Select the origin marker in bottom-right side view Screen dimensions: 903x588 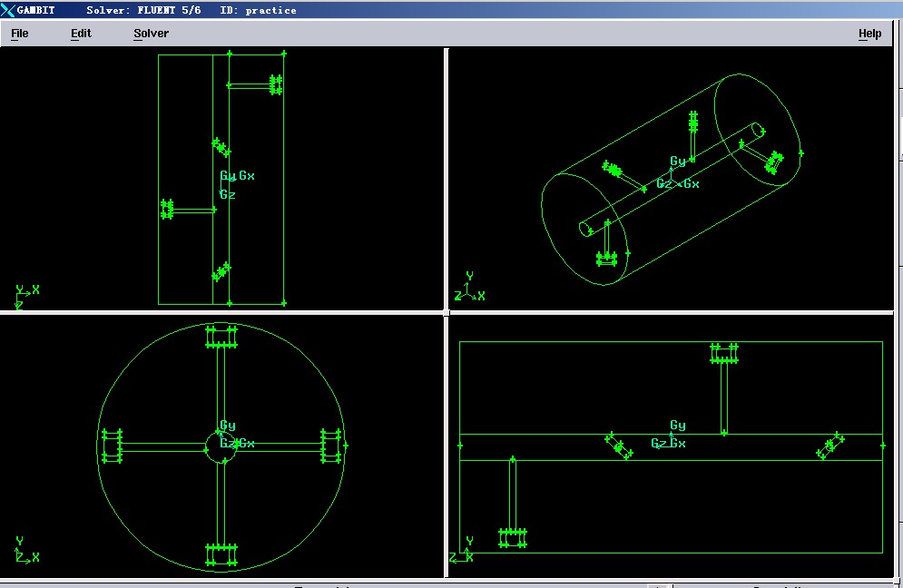click(x=670, y=436)
